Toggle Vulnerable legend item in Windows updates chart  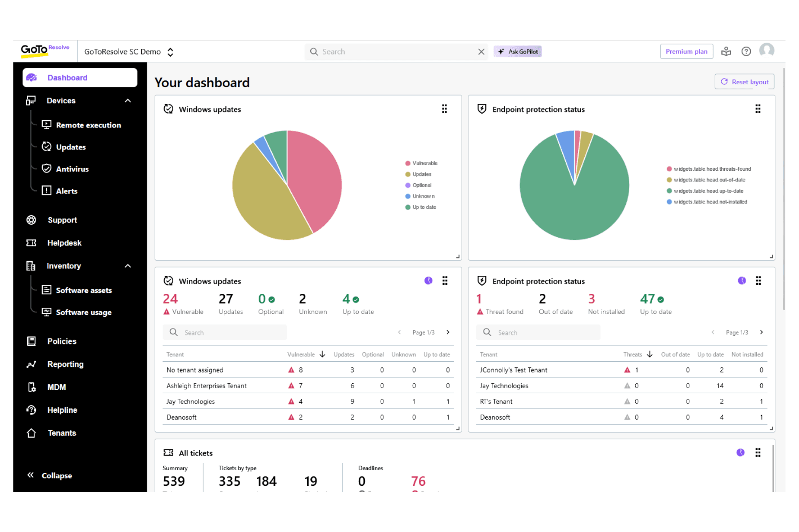[422, 163]
